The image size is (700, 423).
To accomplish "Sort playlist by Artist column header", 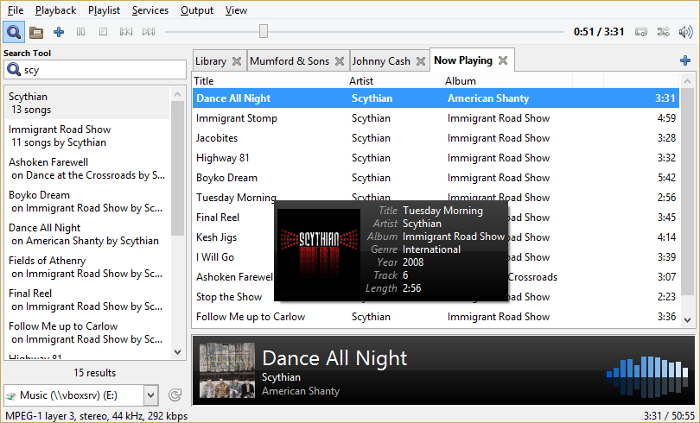I will [361, 80].
